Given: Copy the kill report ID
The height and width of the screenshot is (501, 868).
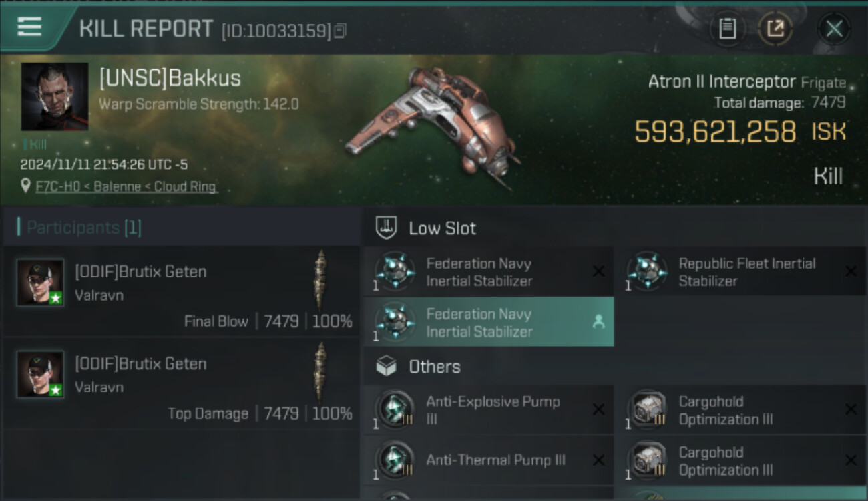Looking at the screenshot, I should (x=341, y=31).
